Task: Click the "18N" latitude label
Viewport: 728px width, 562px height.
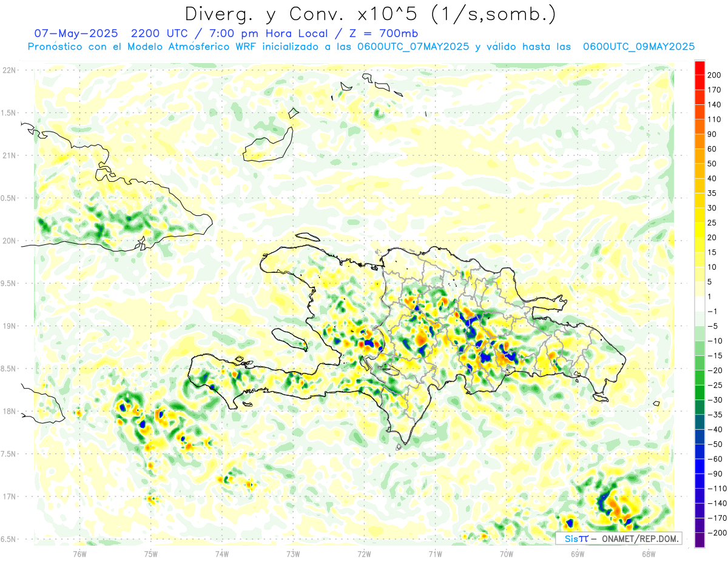Action: (9, 411)
